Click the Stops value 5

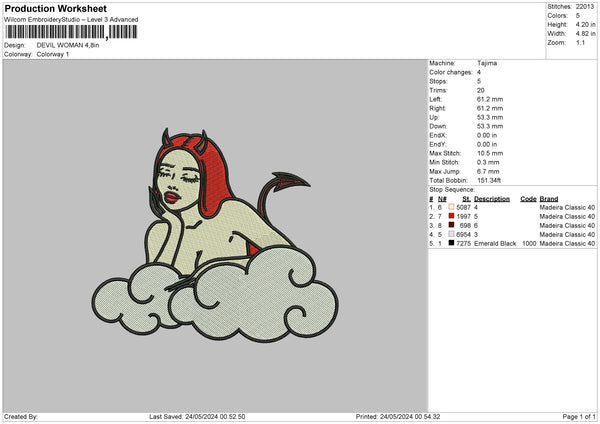479,81
